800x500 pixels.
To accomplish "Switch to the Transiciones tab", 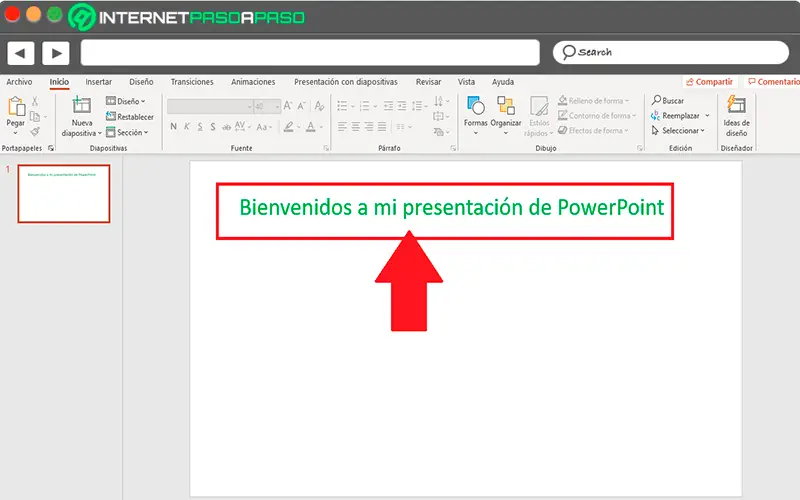I will point(192,82).
